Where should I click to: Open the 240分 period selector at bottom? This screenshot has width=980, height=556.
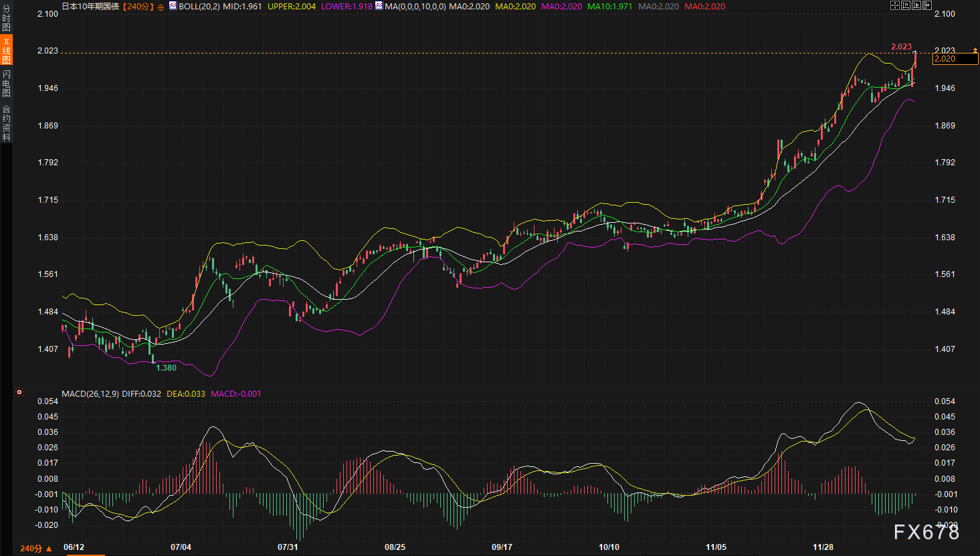(x=35, y=549)
